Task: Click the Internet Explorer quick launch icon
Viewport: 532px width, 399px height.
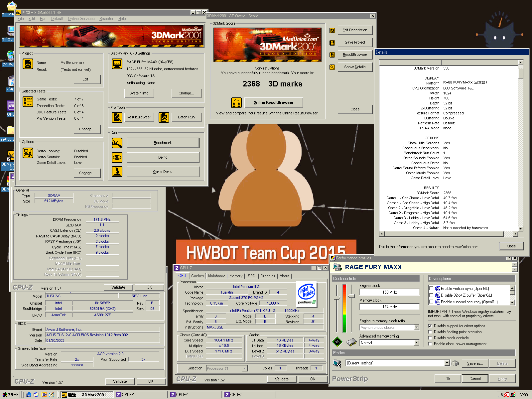Action: (x=29, y=395)
